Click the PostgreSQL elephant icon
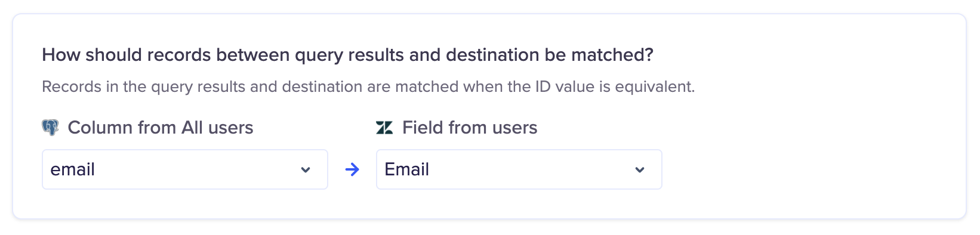Viewport: 980px width, 235px height. [50, 128]
